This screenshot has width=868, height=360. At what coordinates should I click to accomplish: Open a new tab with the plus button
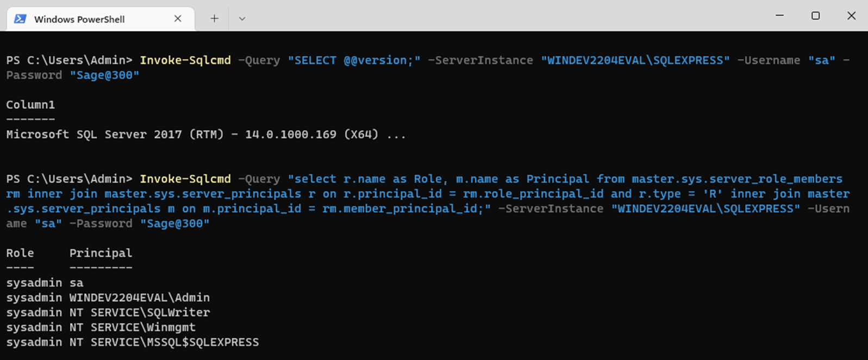pyautogui.click(x=215, y=18)
